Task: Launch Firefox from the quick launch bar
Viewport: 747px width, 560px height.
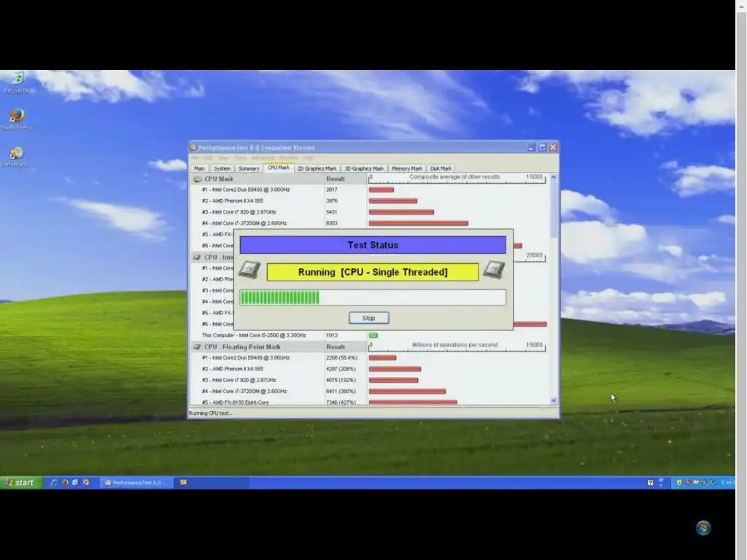Action: coord(65,483)
